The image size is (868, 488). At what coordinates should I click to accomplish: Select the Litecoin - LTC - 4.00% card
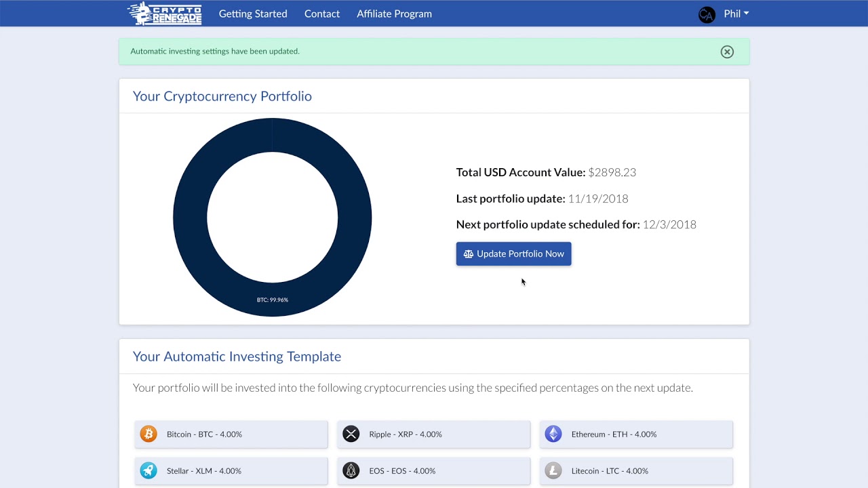(636, 470)
